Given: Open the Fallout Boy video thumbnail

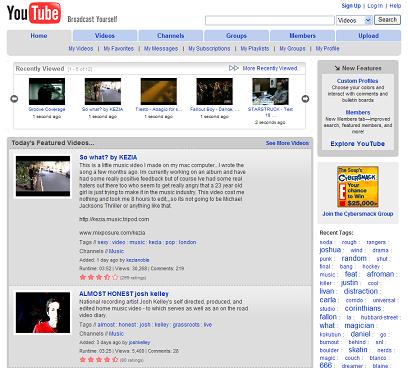Looking at the screenshot, I should point(215,91).
